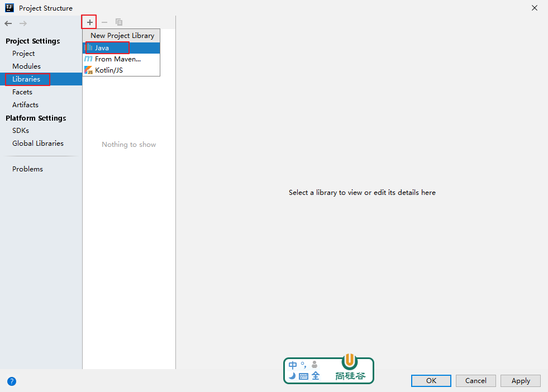The height and width of the screenshot is (392, 548).
Task: Close the Project Structure dialog
Action: 535,8
